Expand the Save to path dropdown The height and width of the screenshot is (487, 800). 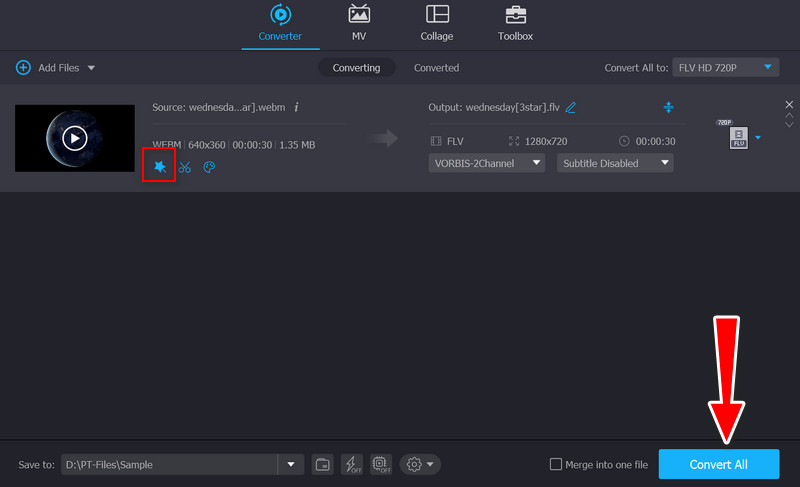tap(291, 464)
